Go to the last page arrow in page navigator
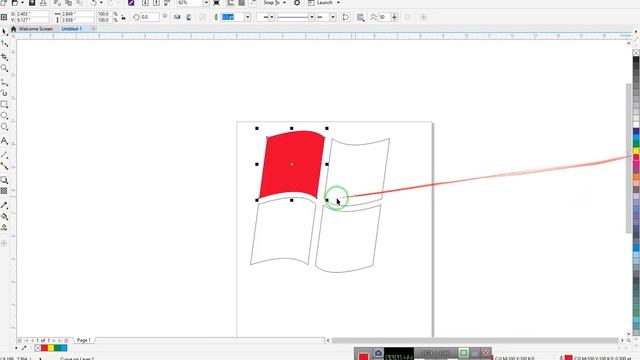640x360 pixels. (60, 340)
